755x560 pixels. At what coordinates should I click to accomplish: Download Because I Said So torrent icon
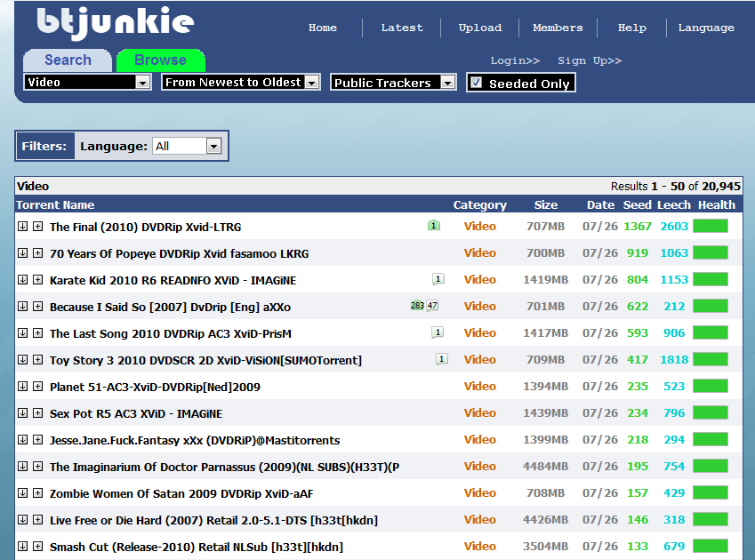(x=22, y=307)
